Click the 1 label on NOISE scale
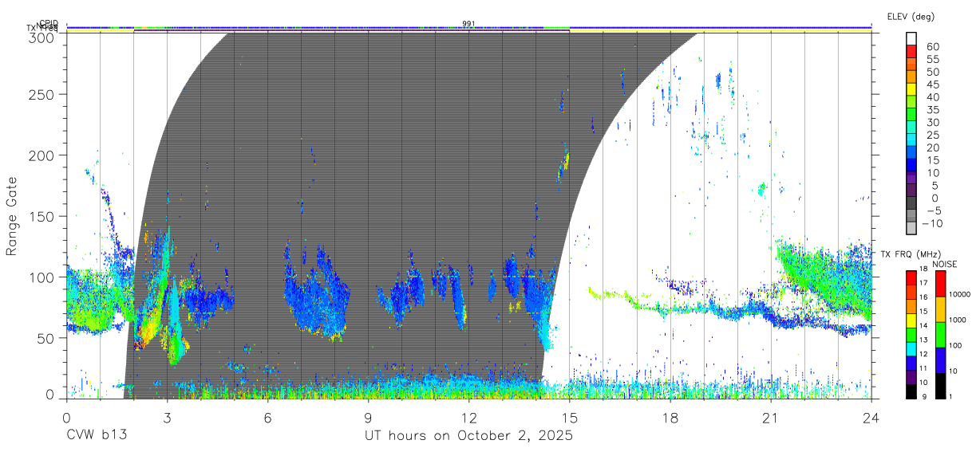980x452 pixels. click(951, 398)
